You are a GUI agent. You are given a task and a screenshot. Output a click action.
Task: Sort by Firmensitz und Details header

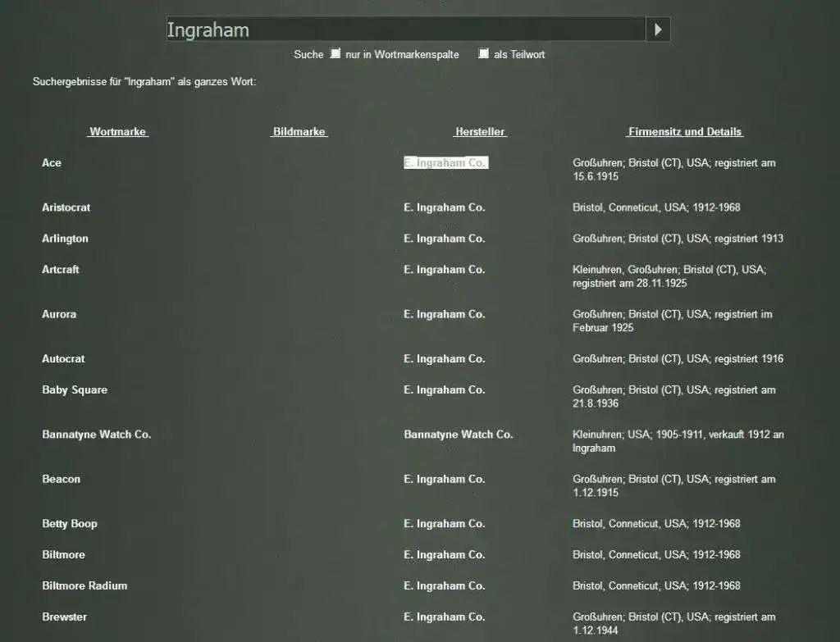(685, 132)
